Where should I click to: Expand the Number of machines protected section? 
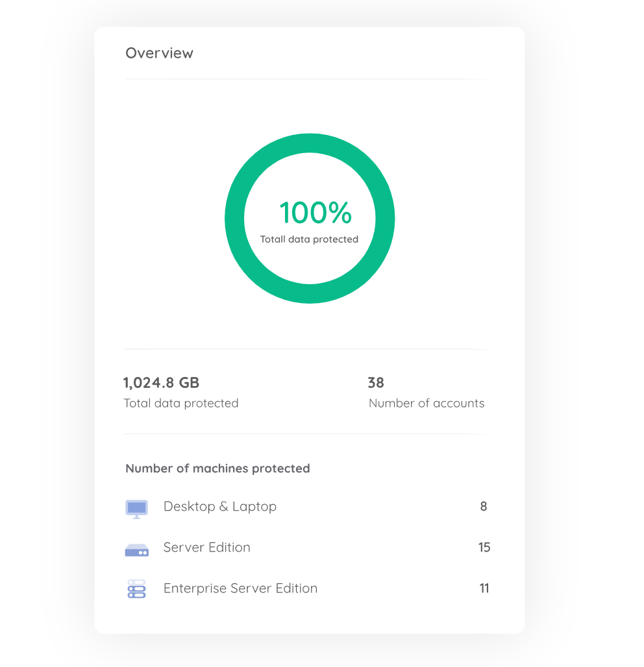point(217,468)
